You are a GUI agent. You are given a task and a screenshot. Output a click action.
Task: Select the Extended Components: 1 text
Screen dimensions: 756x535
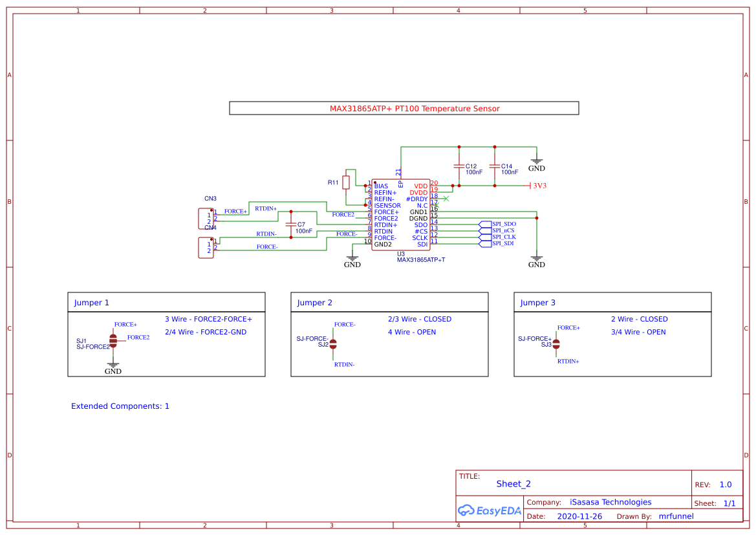pyautogui.click(x=120, y=406)
